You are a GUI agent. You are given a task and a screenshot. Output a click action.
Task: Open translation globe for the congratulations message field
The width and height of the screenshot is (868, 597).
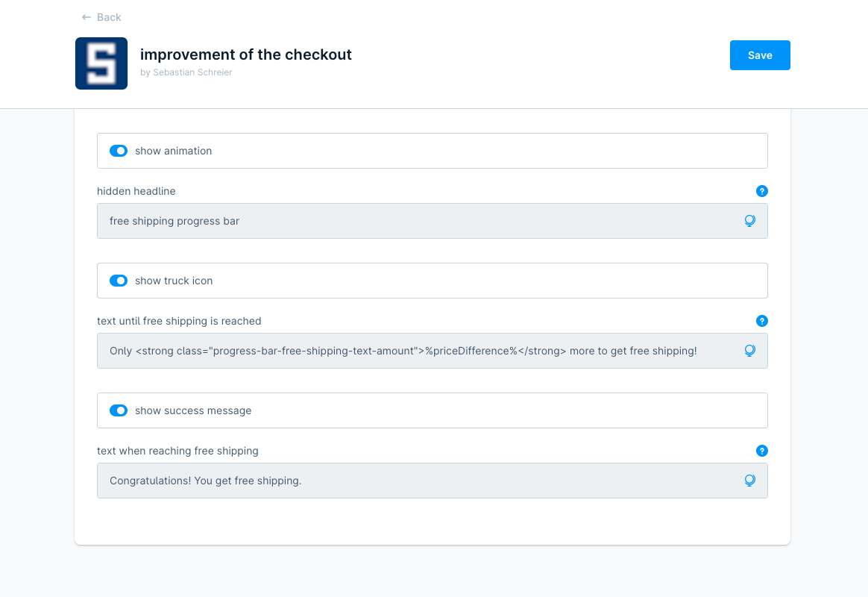[x=749, y=481]
